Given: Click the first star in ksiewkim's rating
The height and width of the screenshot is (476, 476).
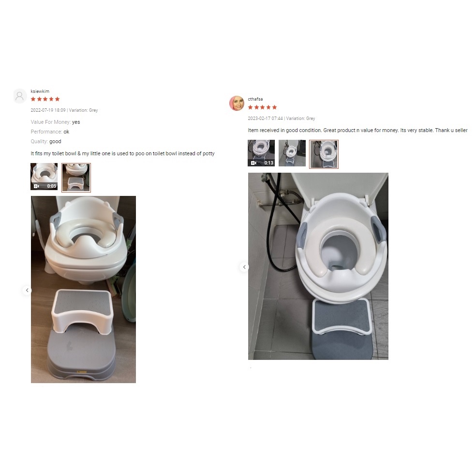Looking at the screenshot, I should [33, 99].
